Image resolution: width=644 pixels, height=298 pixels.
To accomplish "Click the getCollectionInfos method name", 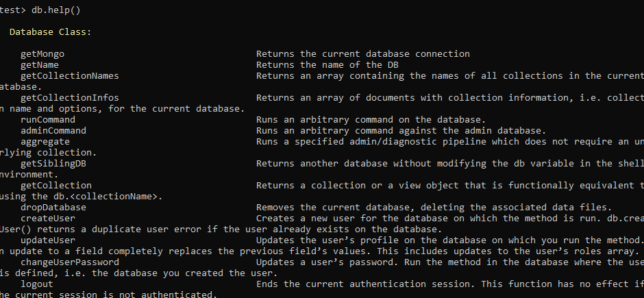I will click(x=70, y=98).
